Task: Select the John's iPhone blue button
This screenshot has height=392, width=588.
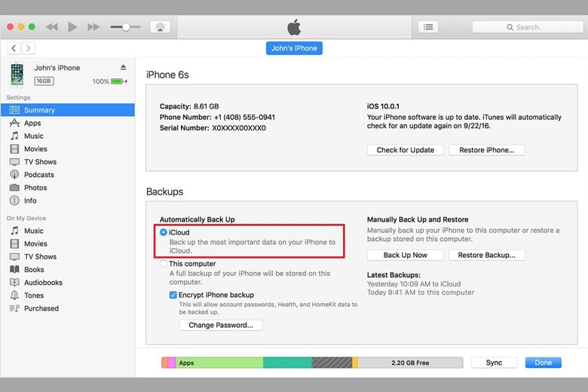Action: [294, 48]
